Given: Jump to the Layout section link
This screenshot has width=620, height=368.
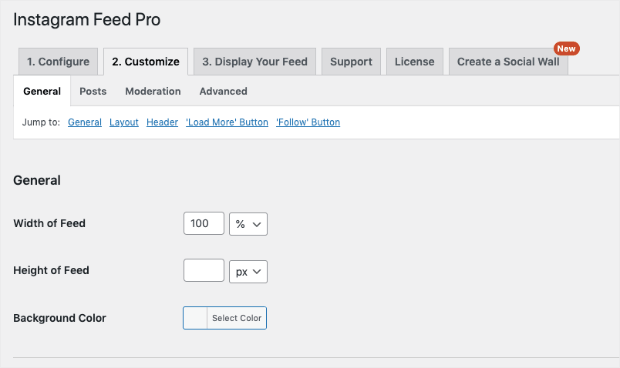Looking at the screenshot, I should 124,122.
